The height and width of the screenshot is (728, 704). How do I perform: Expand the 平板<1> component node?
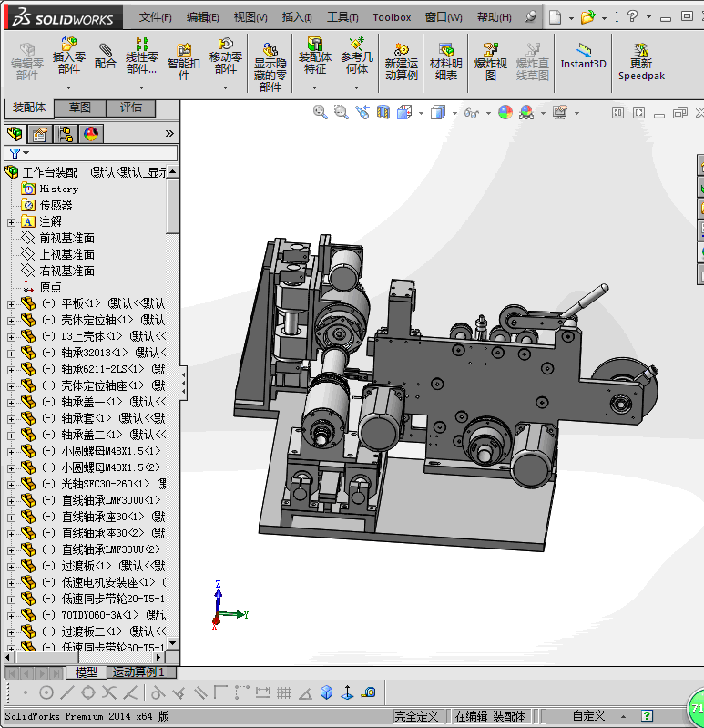11,303
